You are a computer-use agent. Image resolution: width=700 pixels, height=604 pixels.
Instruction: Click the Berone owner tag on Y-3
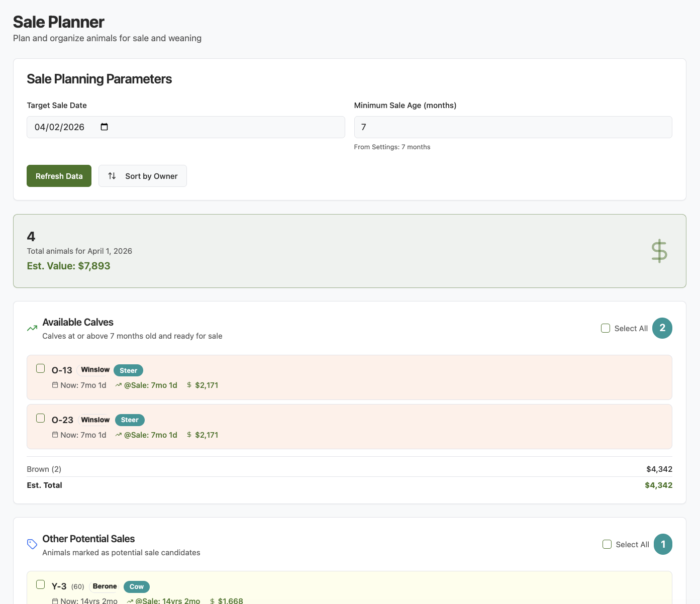pos(105,586)
